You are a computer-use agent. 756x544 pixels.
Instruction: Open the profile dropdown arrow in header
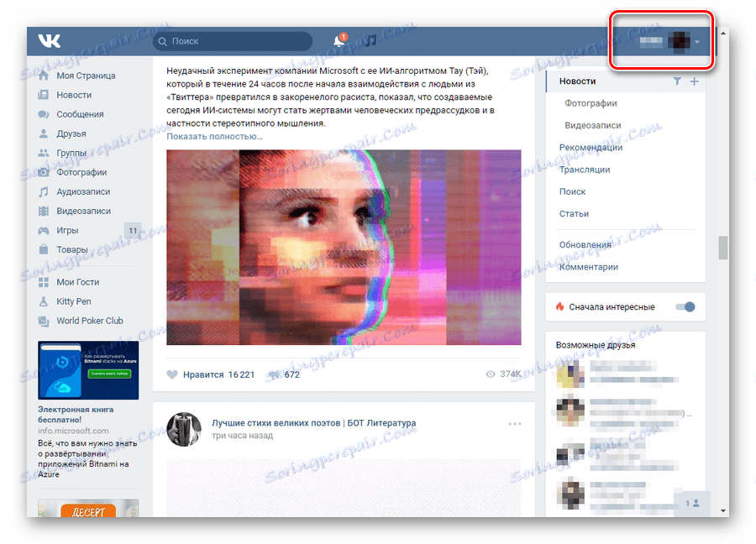[x=697, y=42]
